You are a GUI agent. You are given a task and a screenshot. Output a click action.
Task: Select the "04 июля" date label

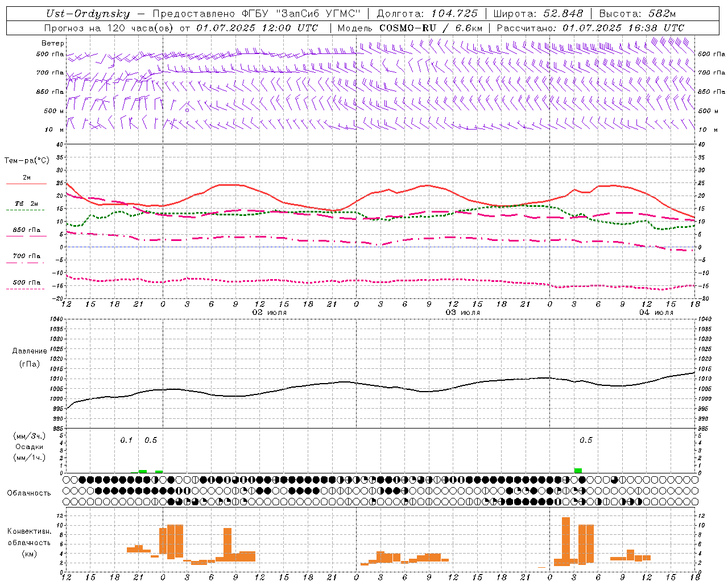click(656, 313)
